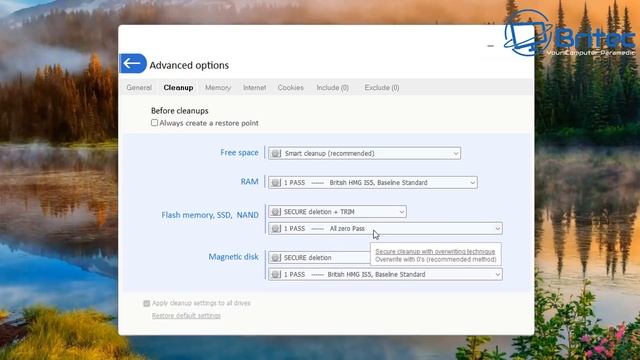Go back using the blue arrow button
Screen dimensions: 640x360
(x=133, y=63)
